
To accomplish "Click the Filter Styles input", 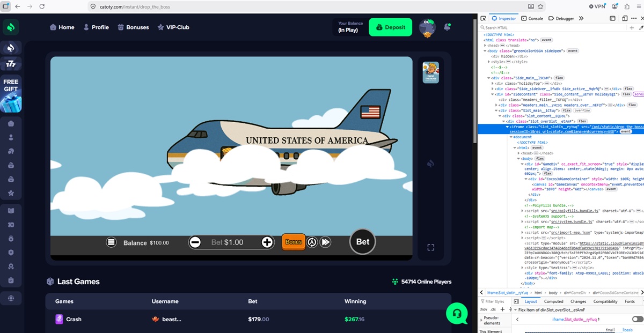I will tap(494, 301).
